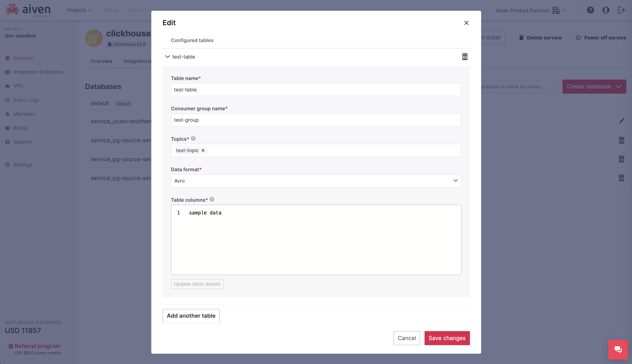This screenshot has height=364, width=632.
Task: Click the Update table details button
Action: pyautogui.click(x=197, y=284)
